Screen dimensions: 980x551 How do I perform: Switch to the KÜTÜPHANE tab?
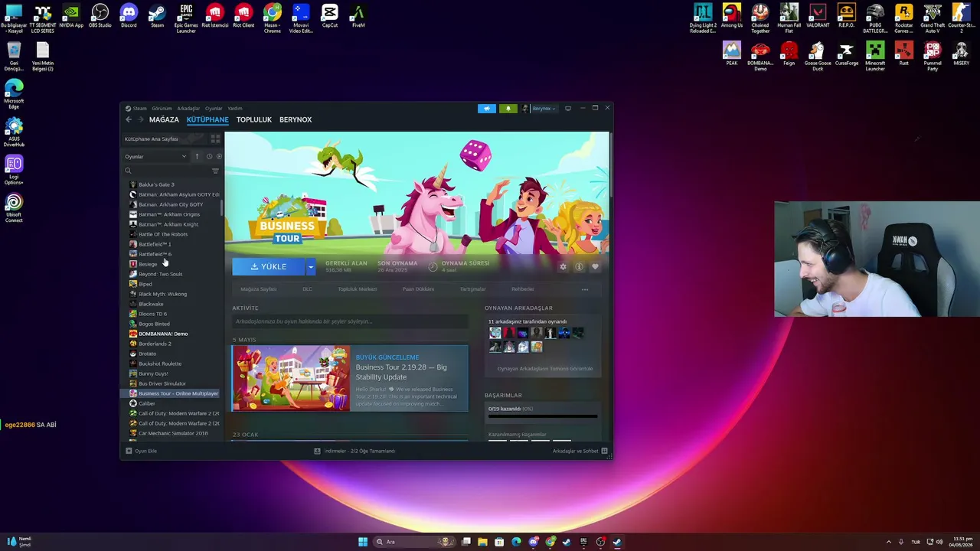coord(207,119)
